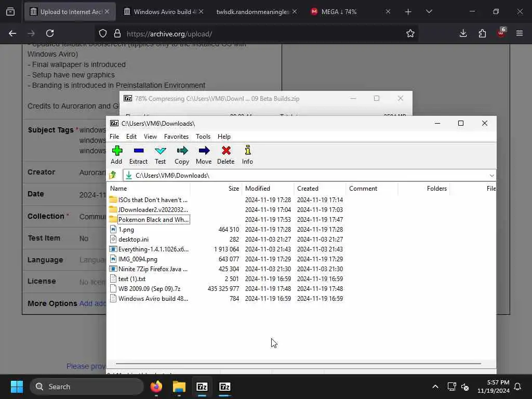Screen dimensions: 532x399
Task: Click the Move toolbar icon
Action: coord(204,155)
